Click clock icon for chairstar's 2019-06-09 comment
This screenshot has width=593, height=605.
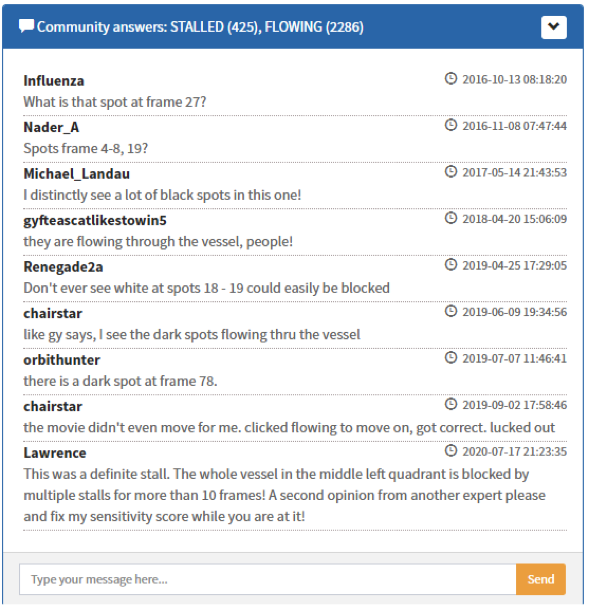(x=450, y=311)
